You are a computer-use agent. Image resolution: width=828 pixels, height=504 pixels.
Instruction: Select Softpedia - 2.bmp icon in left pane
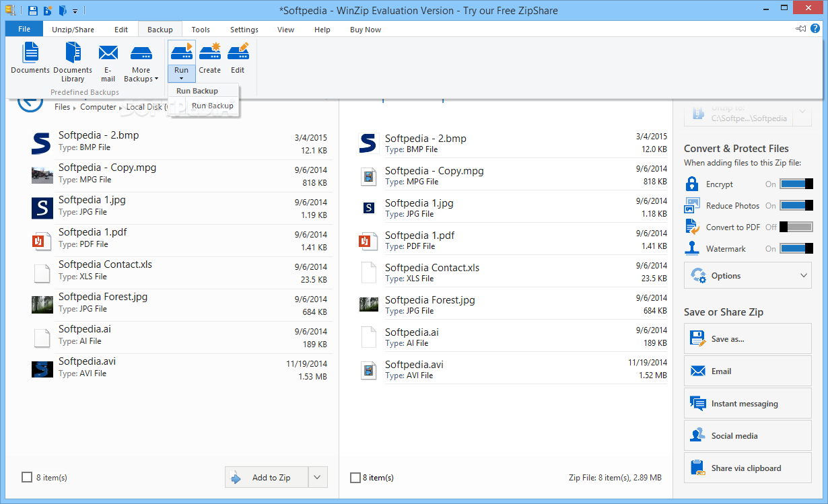click(x=42, y=143)
